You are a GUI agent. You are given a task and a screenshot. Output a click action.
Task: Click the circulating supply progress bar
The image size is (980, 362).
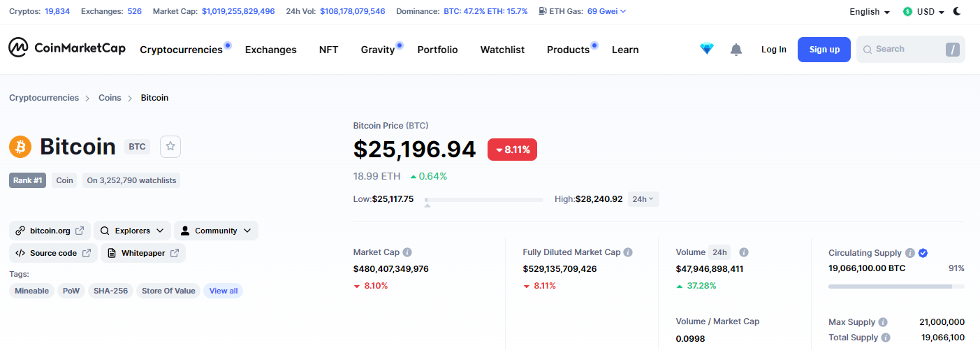[896, 286]
